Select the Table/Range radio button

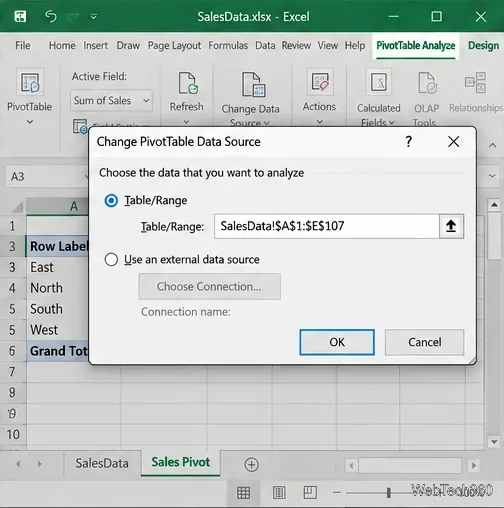(x=111, y=201)
